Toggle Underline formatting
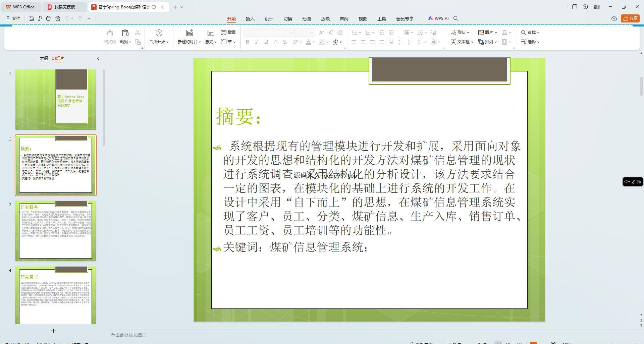Image resolution: width=644 pixels, height=344 pixels. pyautogui.click(x=266, y=42)
